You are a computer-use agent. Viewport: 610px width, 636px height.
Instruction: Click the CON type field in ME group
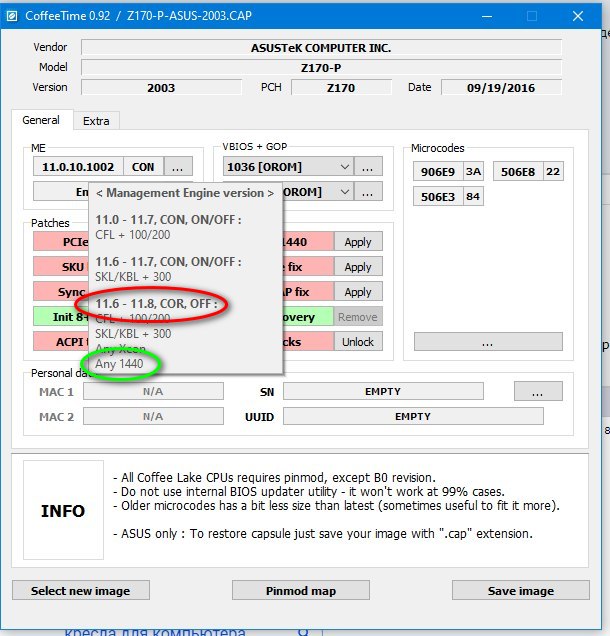(143, 167)
